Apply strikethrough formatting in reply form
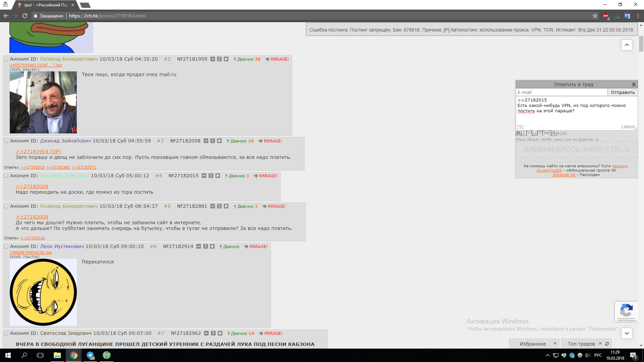The height and width of the screenshot is (362, 644). (x=554, y=133)
